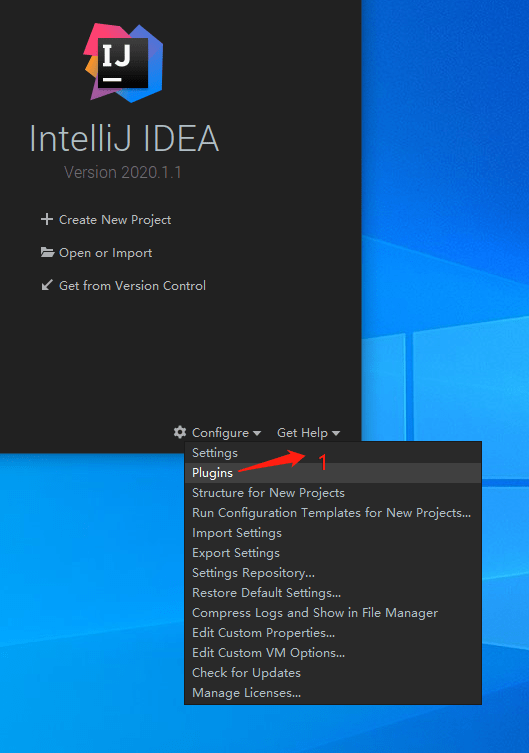
Task: Click the Configure gear icon
Action: pyautogui.click(x=180, y=432)
